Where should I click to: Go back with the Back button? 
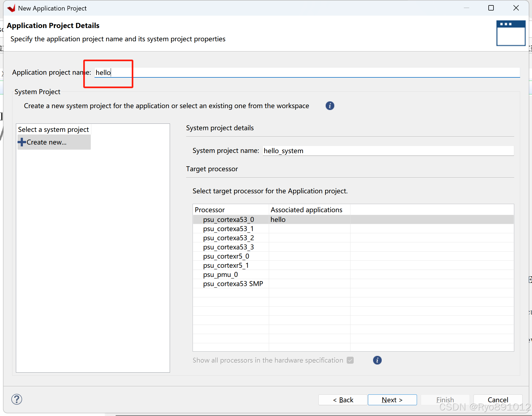tap(343, 400)
